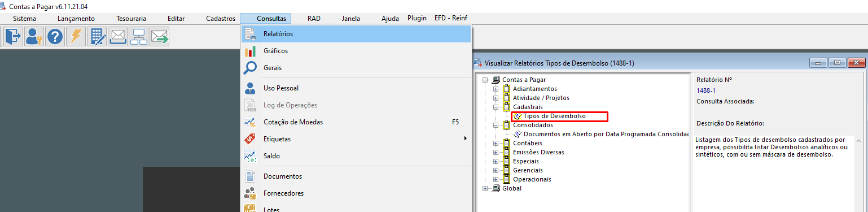868x212 pixels.
Task: Click the exit door toolbar icon
Action: (x=12, y=37)
